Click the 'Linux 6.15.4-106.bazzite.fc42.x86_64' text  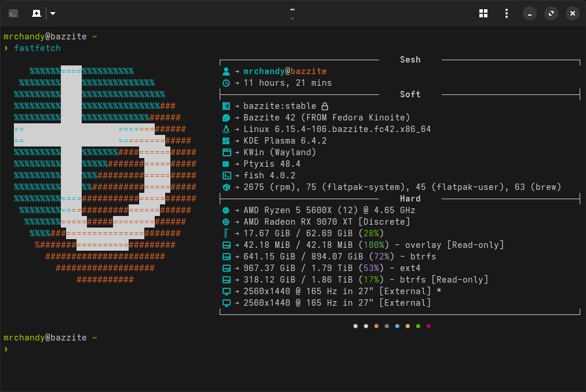[337, 129]
